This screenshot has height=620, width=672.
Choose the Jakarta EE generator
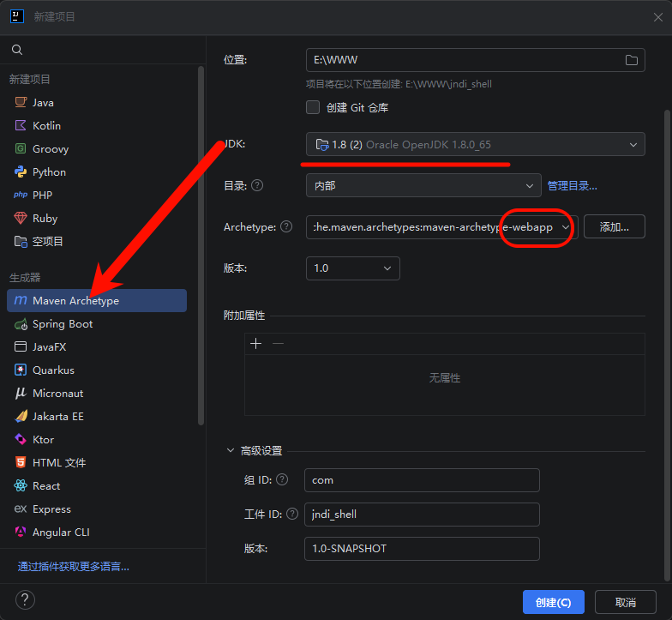(97, 416)
